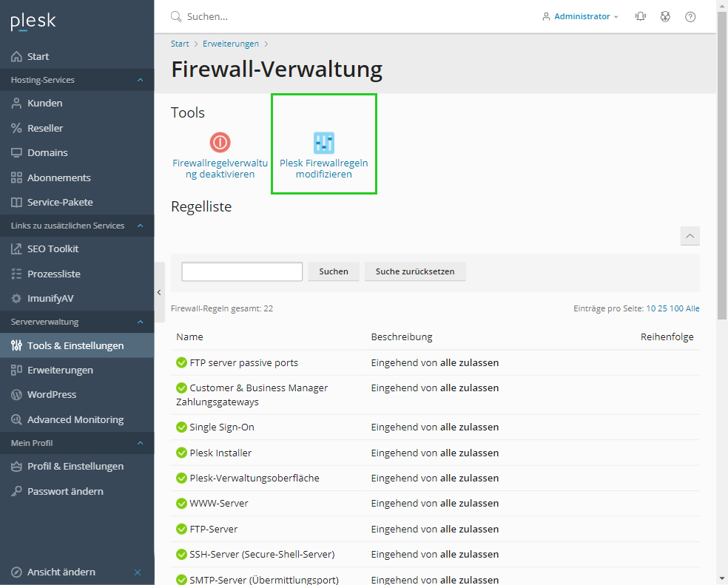Click the Suchen button
This screenshot has height=585, width=728.
coord(334,271)
